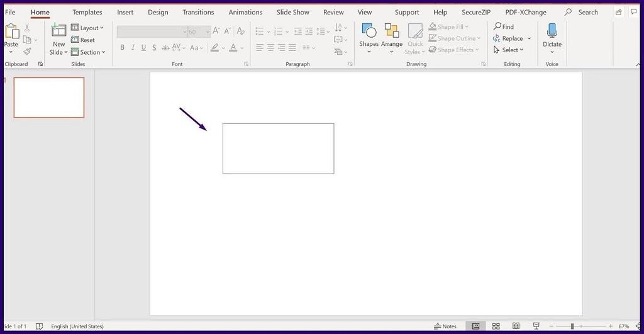Select the Format Painter brush
Viewport: 644px width, 334px height.
27,52
